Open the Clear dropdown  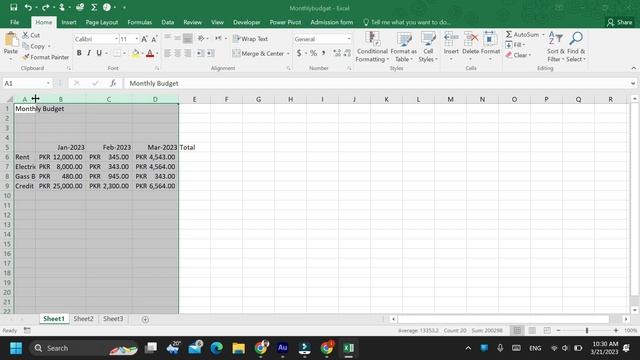529,55
